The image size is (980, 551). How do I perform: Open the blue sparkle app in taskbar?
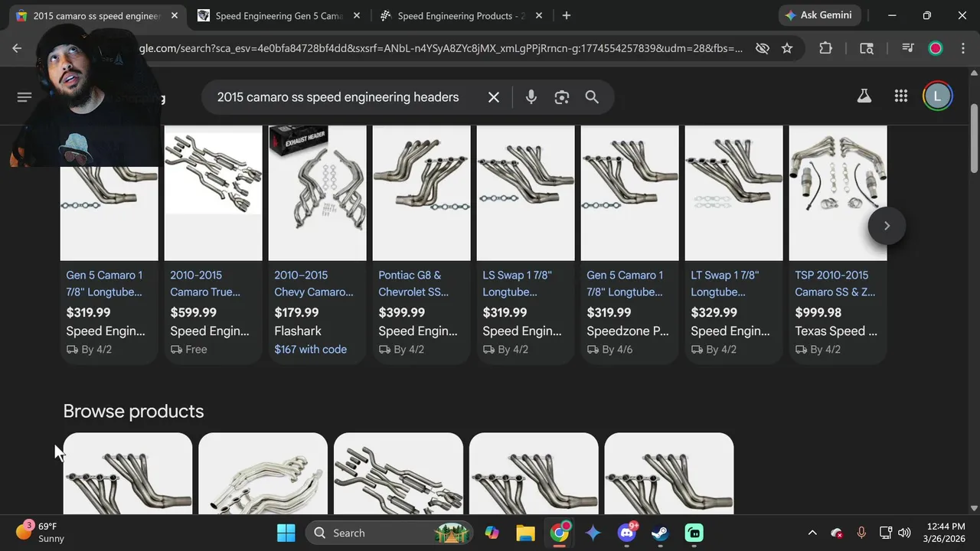(x=593, y=533)
